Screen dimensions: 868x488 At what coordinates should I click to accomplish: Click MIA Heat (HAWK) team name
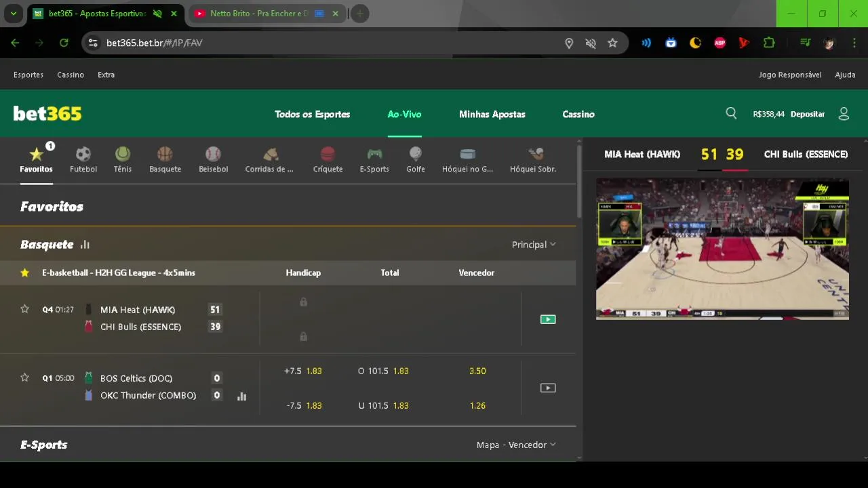click(x=138, y=310)
